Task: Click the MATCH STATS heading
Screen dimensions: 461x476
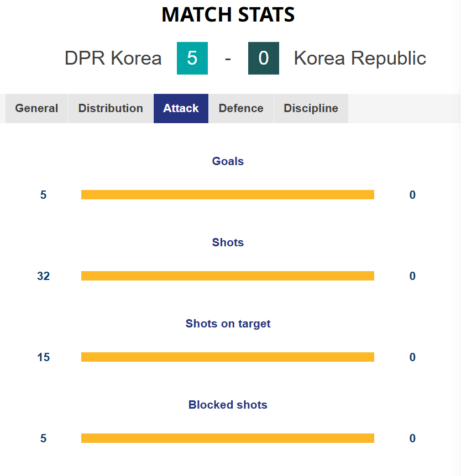Action: (228, 15)
